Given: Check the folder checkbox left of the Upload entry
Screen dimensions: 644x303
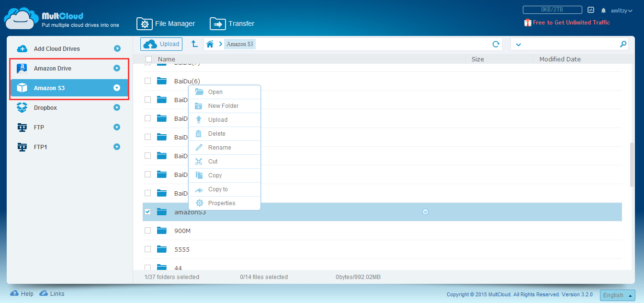Looking at the screenshot, I should 148,118.
